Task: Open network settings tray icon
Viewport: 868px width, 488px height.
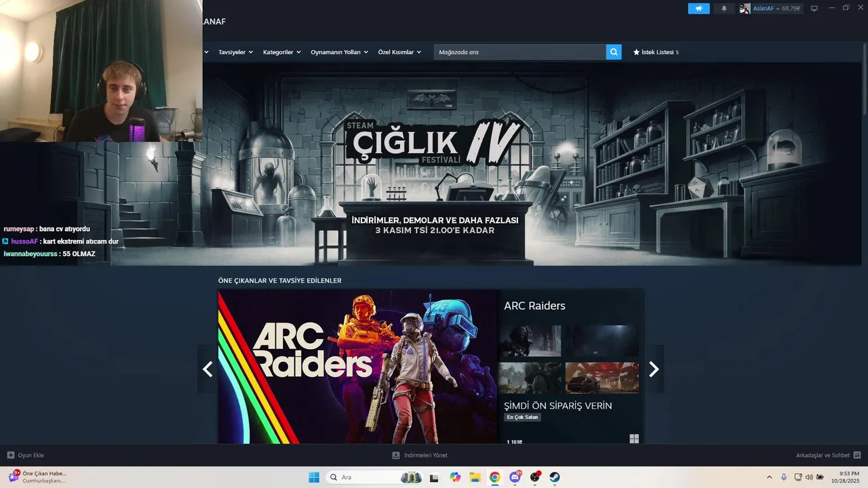Action: pos(798,477)
